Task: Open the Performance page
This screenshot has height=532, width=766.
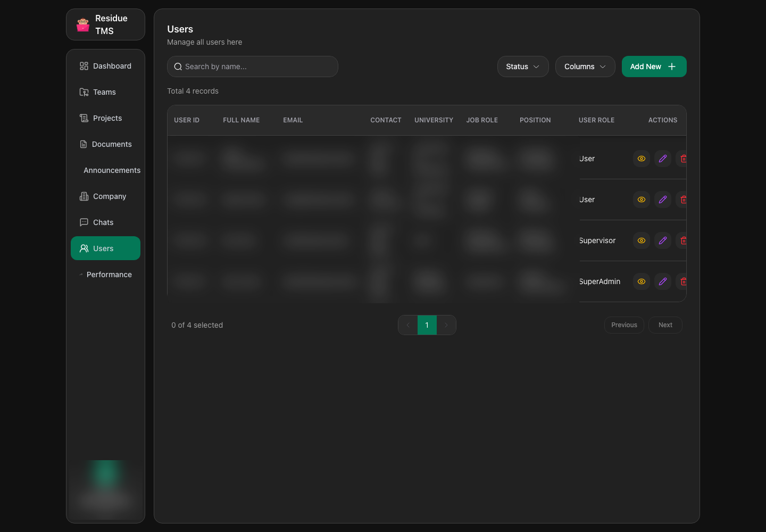Action: click(105, 275)
